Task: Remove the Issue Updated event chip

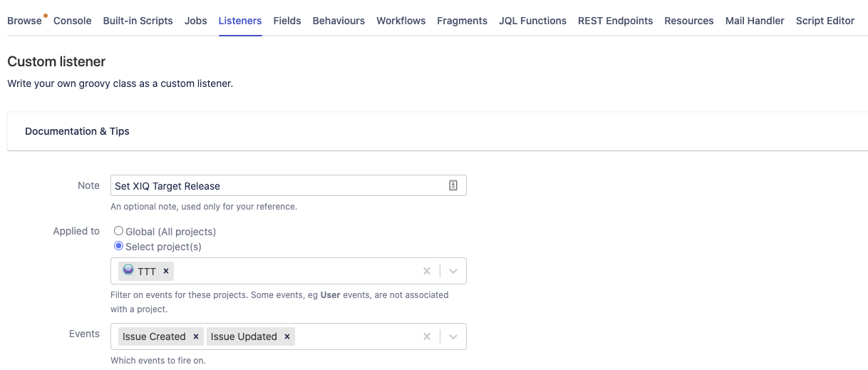Action: point(287,336)
